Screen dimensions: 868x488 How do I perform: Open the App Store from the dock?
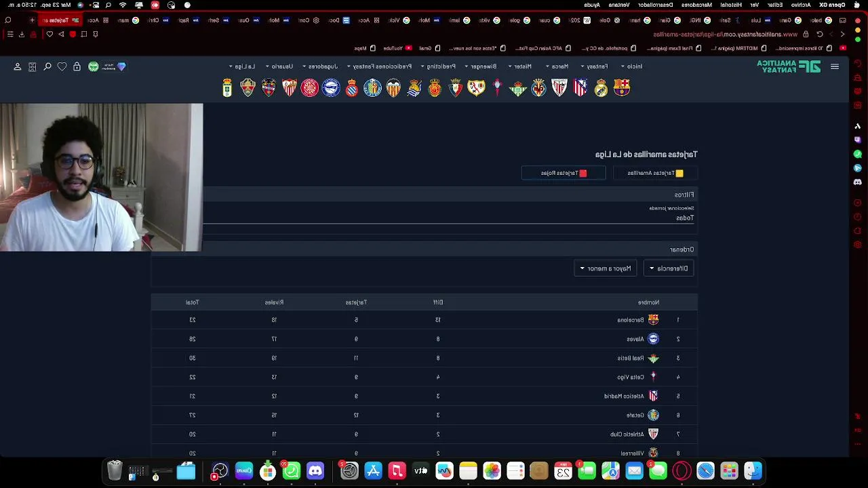[x=373, y=470]
